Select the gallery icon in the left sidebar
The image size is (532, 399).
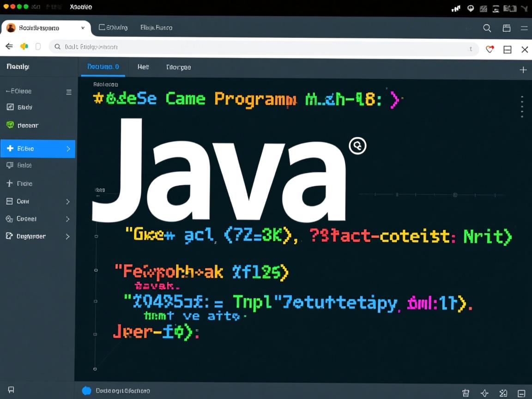(9, 107)
